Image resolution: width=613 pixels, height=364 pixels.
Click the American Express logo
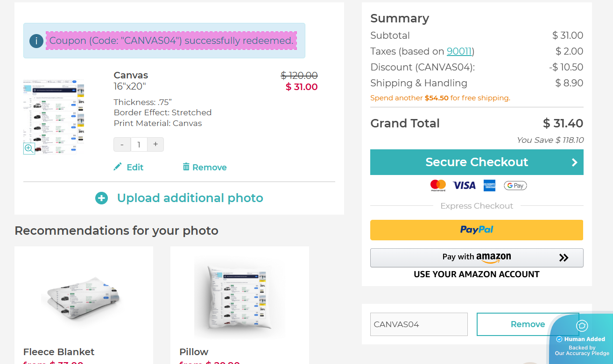(489, 186)
